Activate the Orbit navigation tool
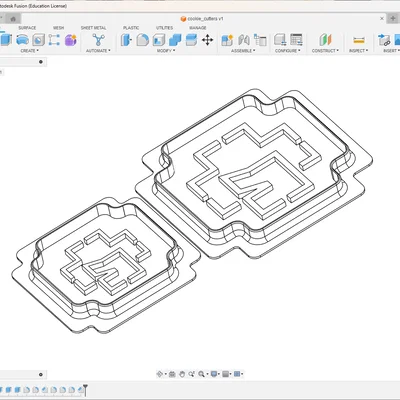 coord(160,374)
